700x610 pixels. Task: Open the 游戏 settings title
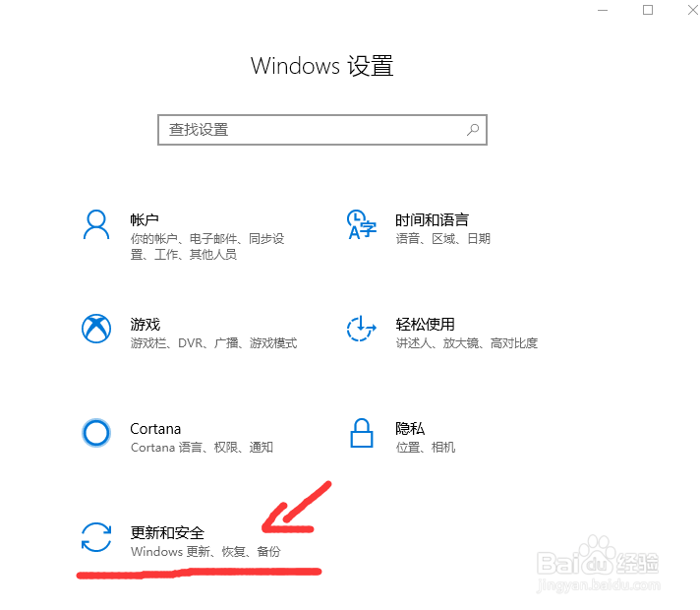[x=146, y=324]
